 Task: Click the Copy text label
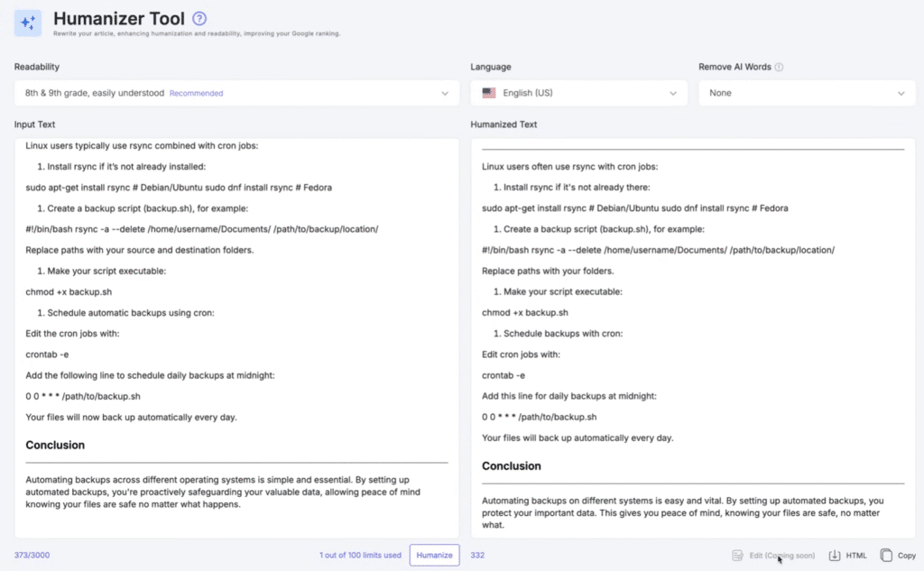(x=906, y=555)
